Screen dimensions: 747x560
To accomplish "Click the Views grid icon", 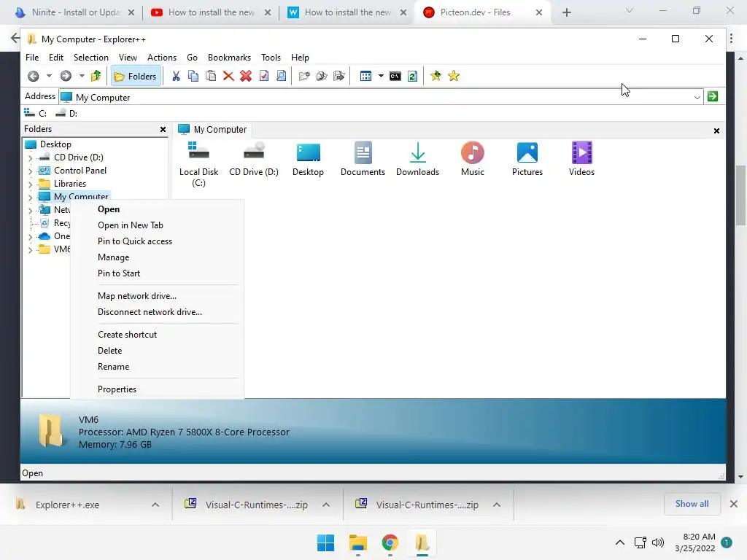I will [x=365, y=76].
